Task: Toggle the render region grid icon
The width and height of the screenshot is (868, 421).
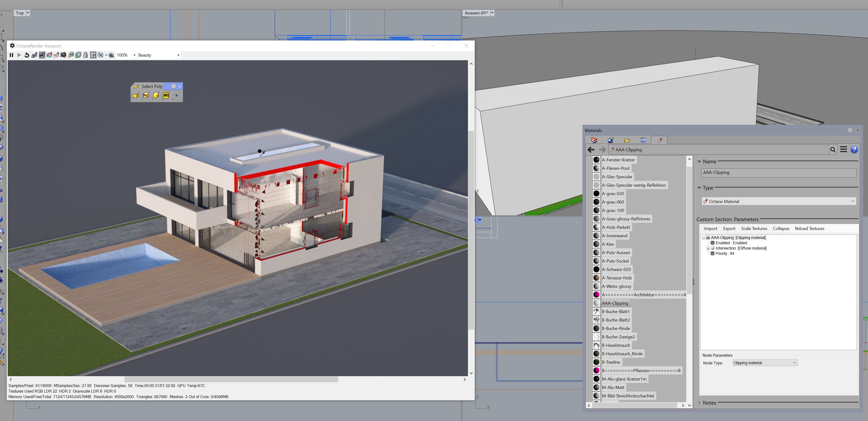Action: [x=93, y=55]
